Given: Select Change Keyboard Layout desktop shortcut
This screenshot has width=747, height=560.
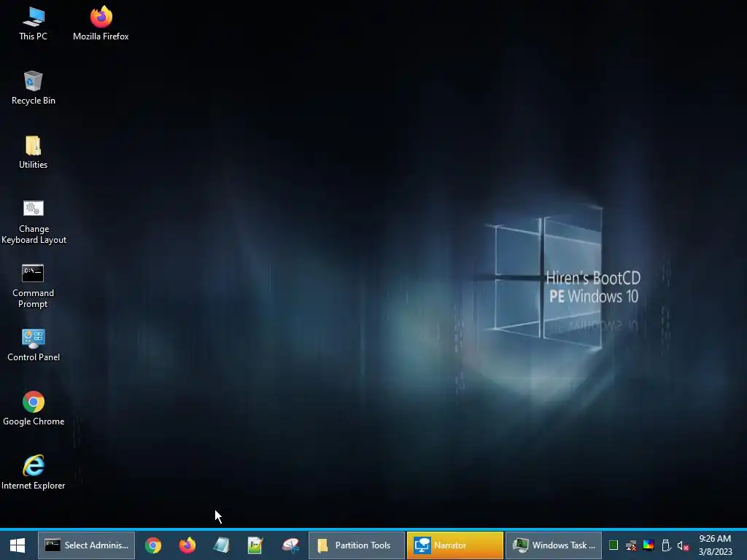Looking at the screenshot, I should click(x=34, y=222).
